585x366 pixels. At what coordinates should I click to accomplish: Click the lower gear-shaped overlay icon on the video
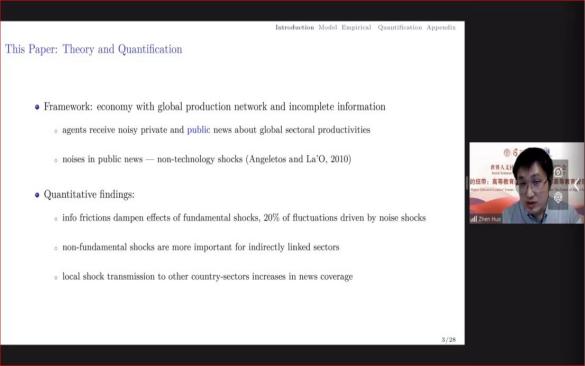click(x=558, y=197)
